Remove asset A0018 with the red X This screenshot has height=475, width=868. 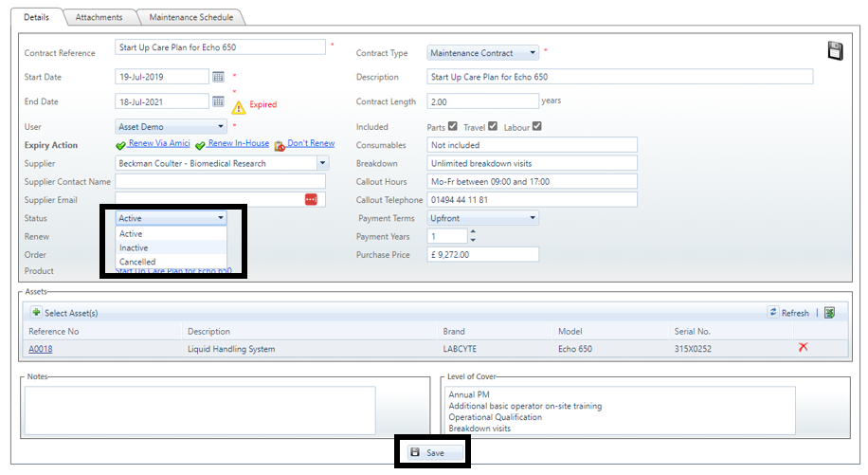804,347
